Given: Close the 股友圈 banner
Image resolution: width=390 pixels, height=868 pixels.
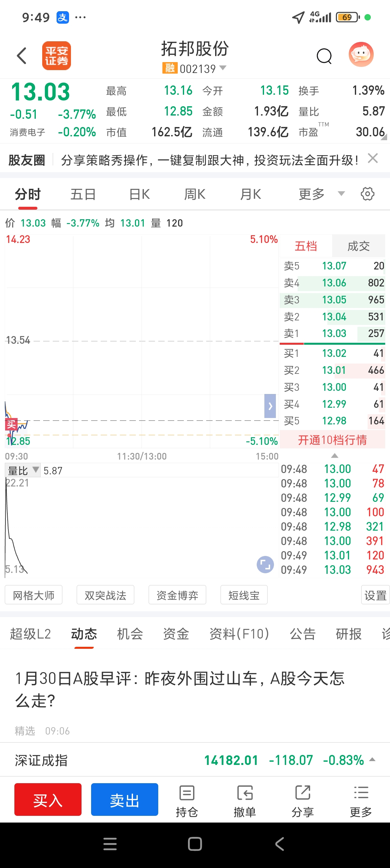Looking at the screenshot, I should (372, 158).
